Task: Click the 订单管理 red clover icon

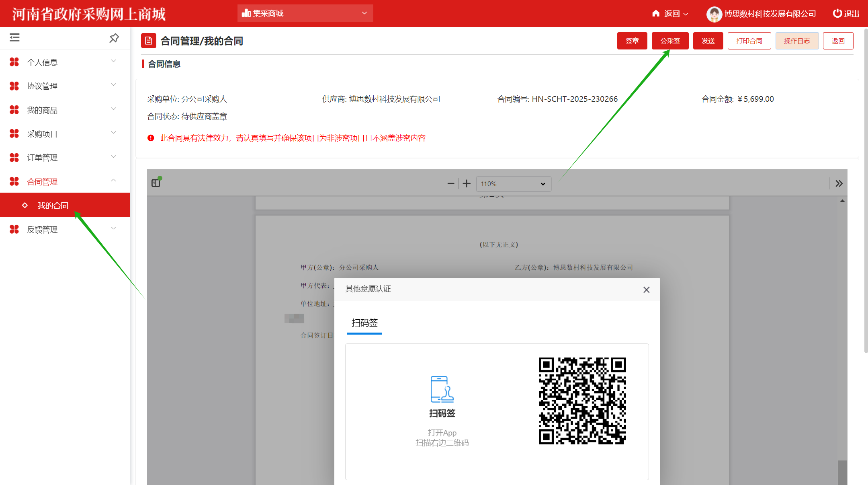Action: pos(14,158)
